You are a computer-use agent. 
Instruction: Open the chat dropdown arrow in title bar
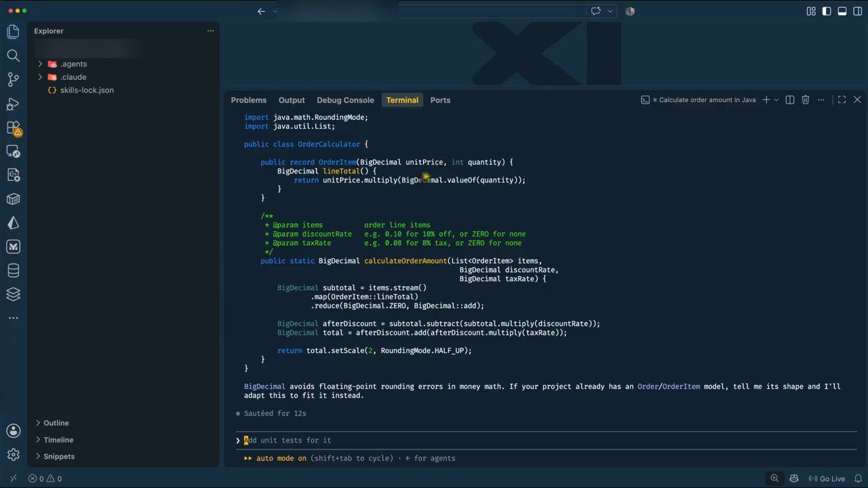610,11
